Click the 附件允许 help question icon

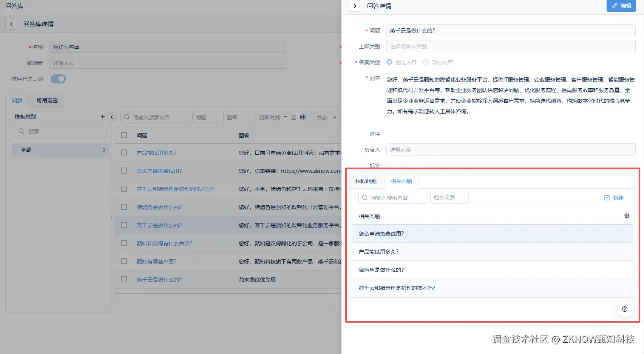coord(41,79)
